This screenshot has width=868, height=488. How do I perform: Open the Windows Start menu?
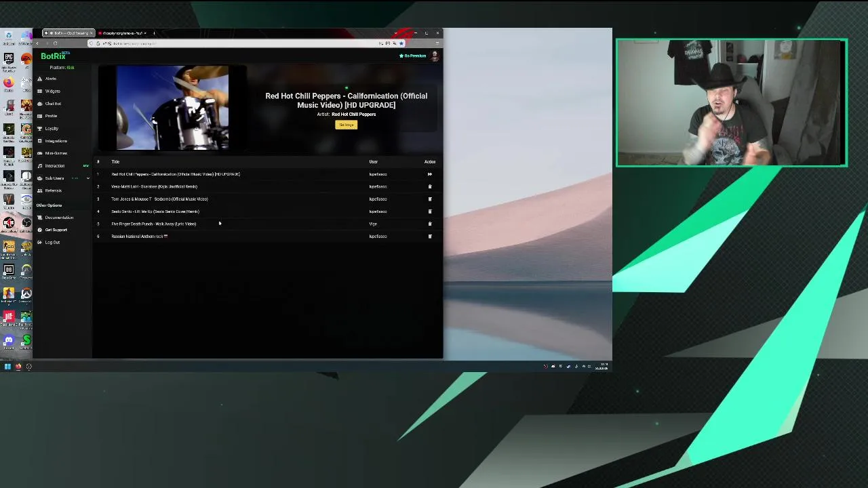[x=7, y=367]
